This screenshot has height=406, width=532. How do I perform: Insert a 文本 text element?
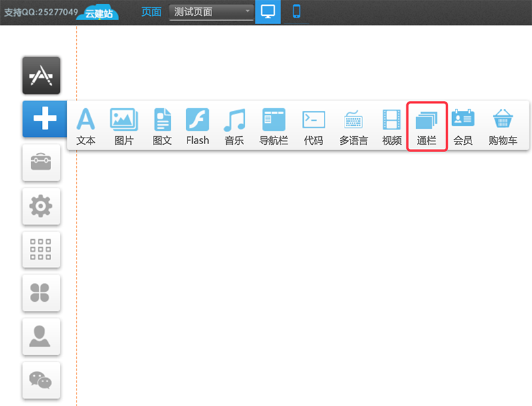pos(86,126)
